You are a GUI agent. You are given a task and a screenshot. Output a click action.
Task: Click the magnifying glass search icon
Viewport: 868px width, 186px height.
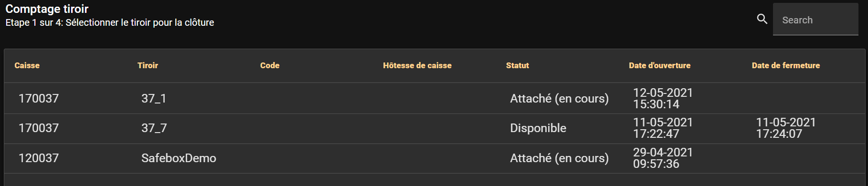[x=762, y=19]
